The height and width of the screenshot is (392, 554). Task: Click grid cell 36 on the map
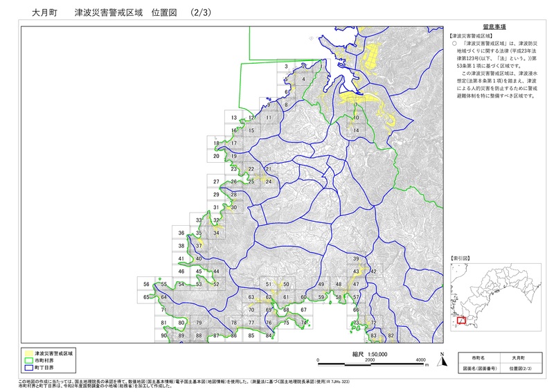181,233
